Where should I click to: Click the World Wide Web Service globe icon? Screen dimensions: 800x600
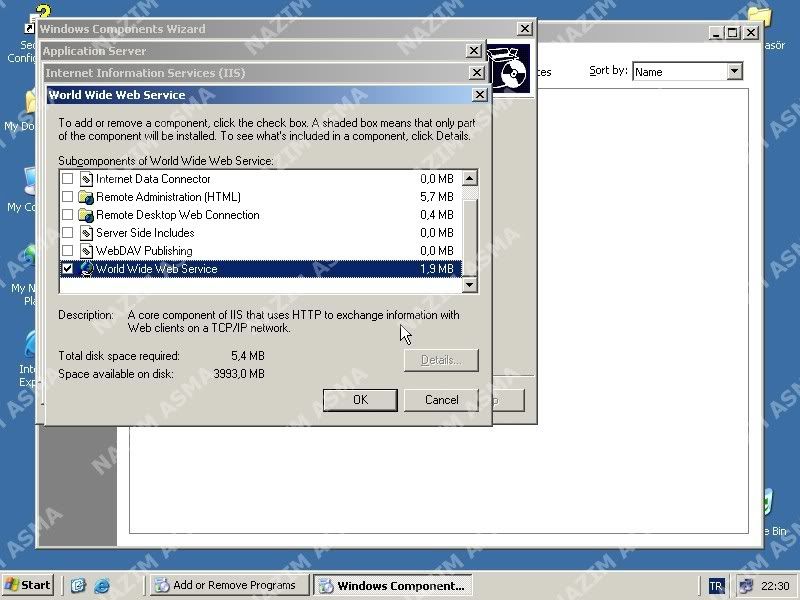tap(86, 269)
